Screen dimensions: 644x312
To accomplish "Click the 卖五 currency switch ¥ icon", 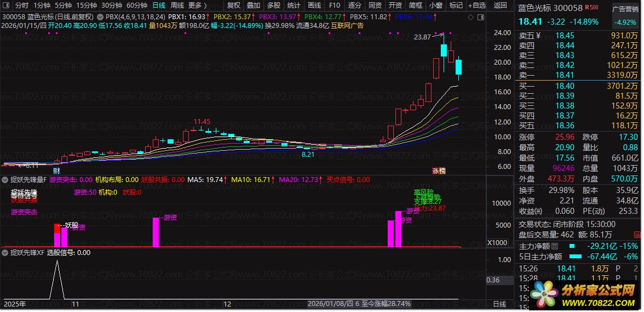I will 538,36.
